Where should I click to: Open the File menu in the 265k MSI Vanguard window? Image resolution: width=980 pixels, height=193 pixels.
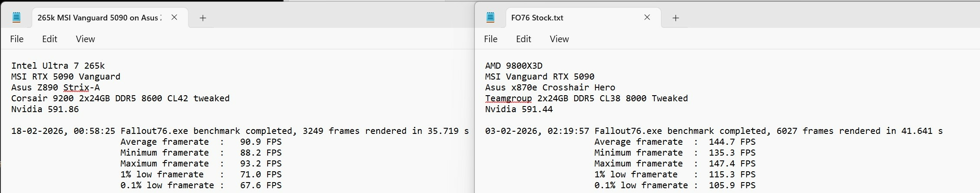point(16,39)
